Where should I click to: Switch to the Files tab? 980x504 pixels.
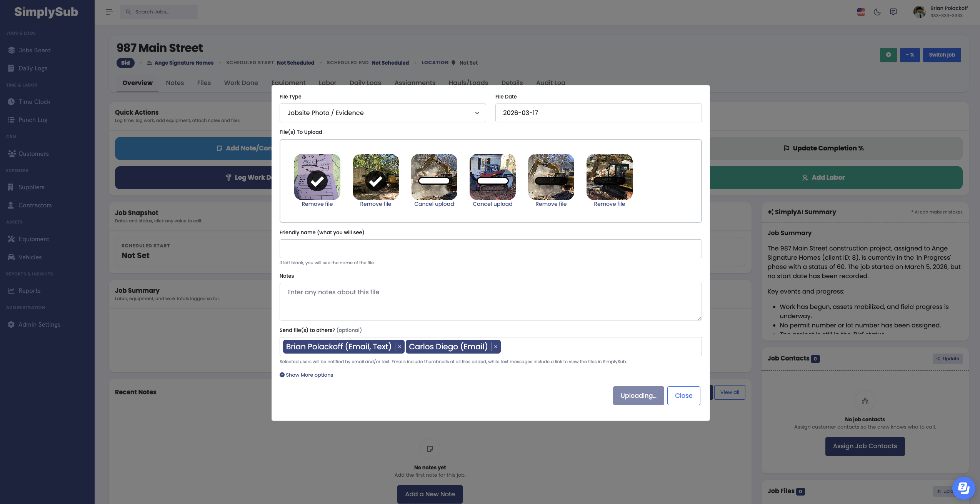tap(203, 83)
